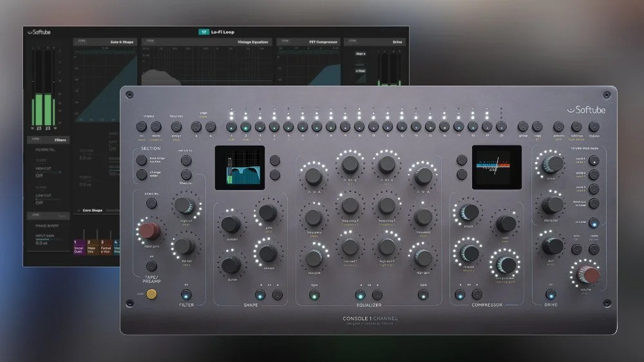Screen dimensions: 644x362
Task: Open the Vintage Equalizer section header
Action: (207, 42)
